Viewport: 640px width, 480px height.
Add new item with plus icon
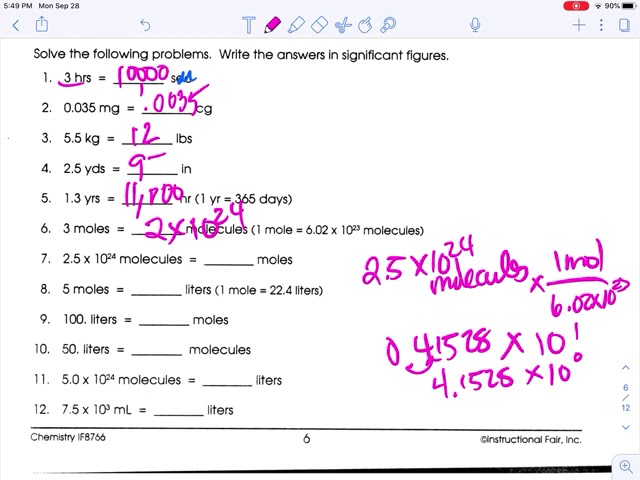point(578,25)
